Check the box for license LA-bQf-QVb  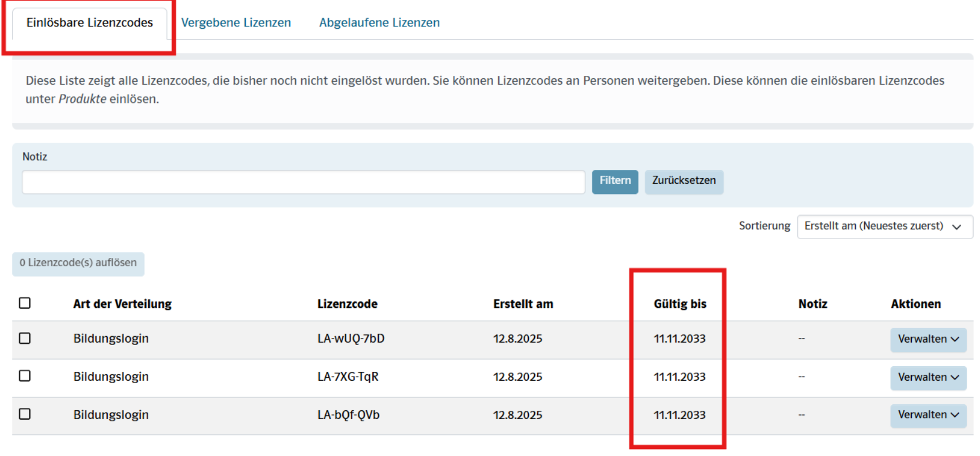pyautogui.click(x=25, y=414)
